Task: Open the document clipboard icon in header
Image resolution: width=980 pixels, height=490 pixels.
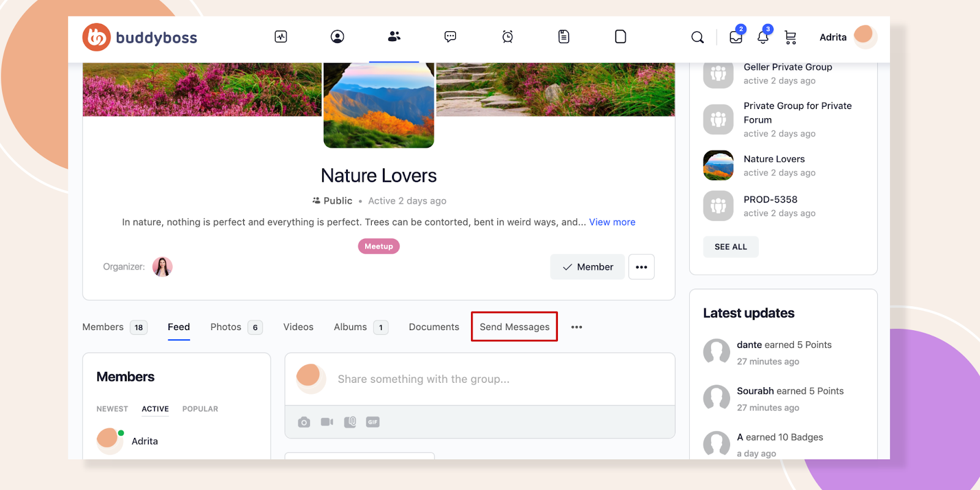Action: (564, 37)
